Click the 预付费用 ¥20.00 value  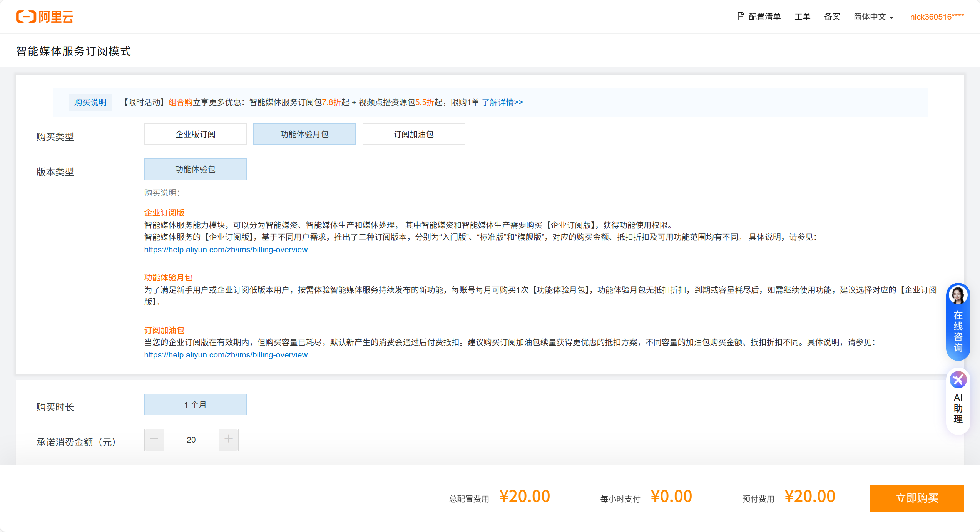810,497
